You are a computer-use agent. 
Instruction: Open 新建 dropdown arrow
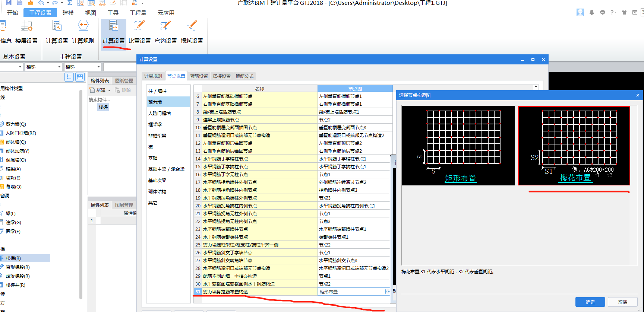pos(109,90)
